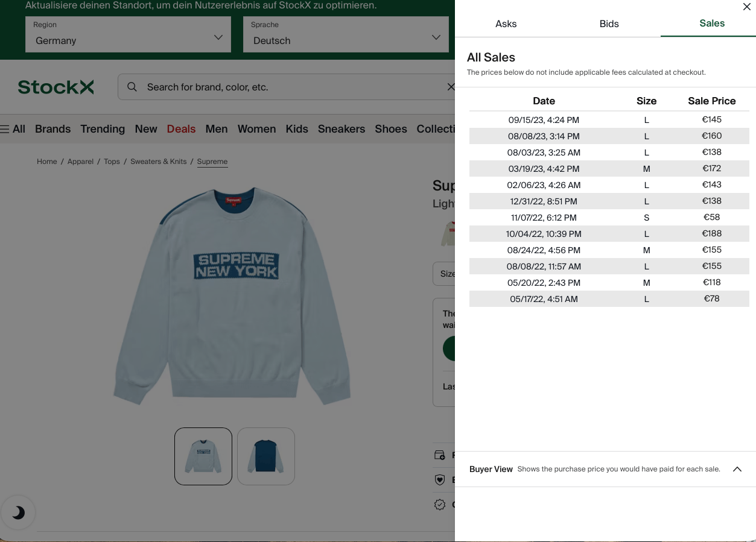Go to Home breadcrumb
Image resolution: width=756 pixels, height=542 pixels.
click(46, 162)
